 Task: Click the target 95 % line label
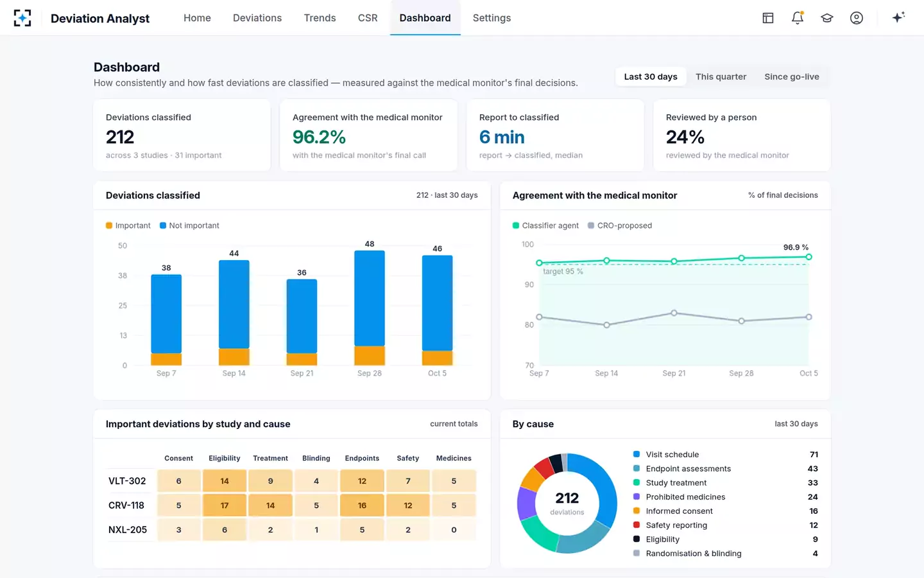563,272
